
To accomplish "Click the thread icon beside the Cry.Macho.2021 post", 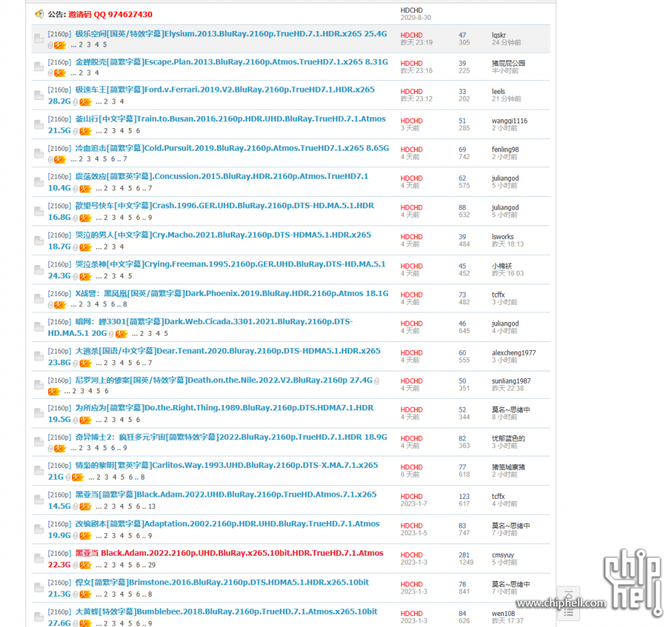I will tap(39, 241).
